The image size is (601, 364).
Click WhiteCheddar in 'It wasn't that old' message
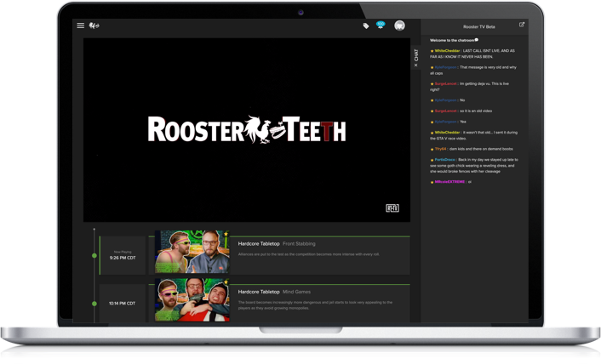447,132
